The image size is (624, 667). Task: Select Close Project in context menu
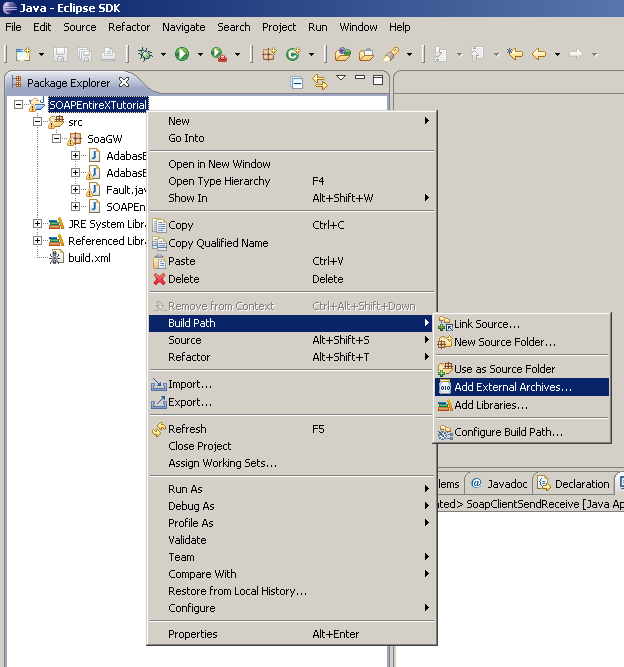tap(291, 446)
